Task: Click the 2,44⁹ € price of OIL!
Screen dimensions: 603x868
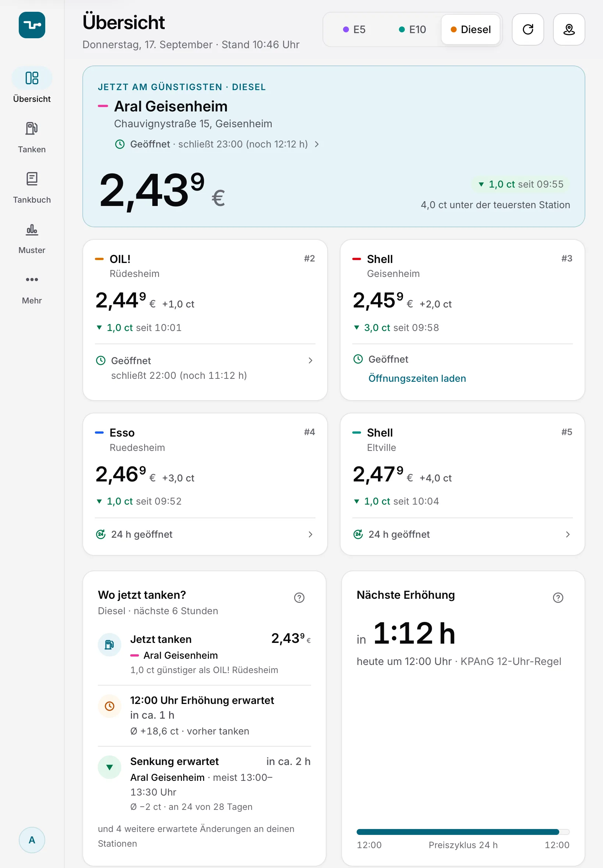Action: (x=125, y=301)
